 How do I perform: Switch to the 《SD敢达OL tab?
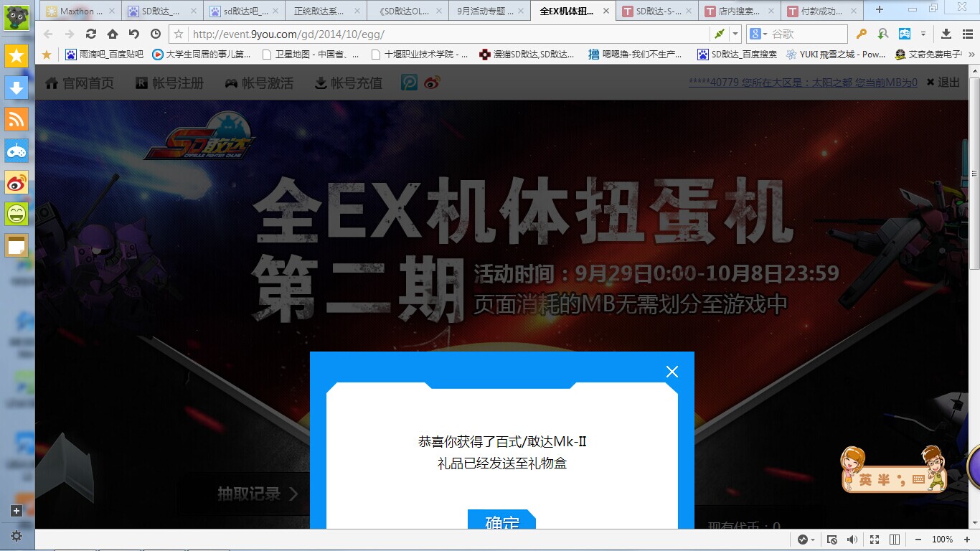click(407, 11)
